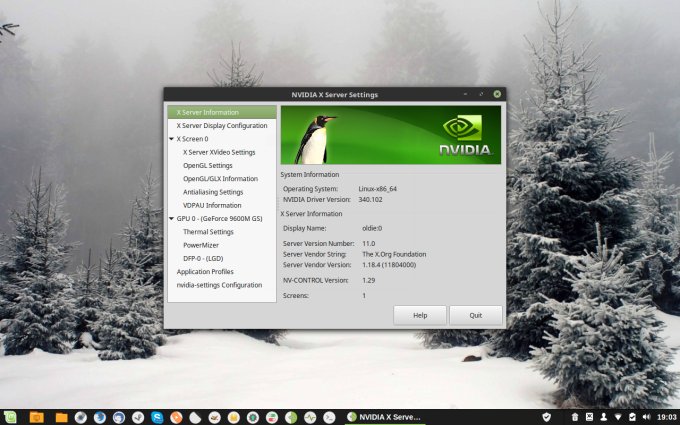Open Thermal Settings page
Viewport: 680px width, 425px height.
208,232
